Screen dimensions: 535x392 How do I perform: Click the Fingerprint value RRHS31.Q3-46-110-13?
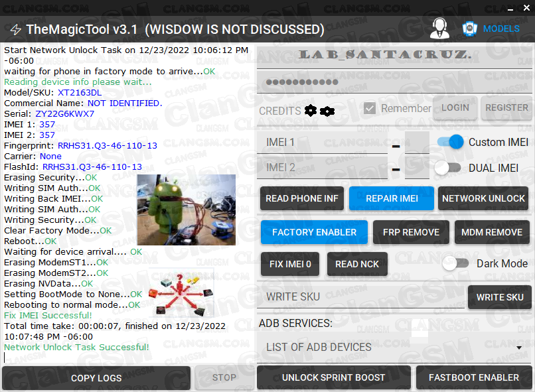[108, 146]
